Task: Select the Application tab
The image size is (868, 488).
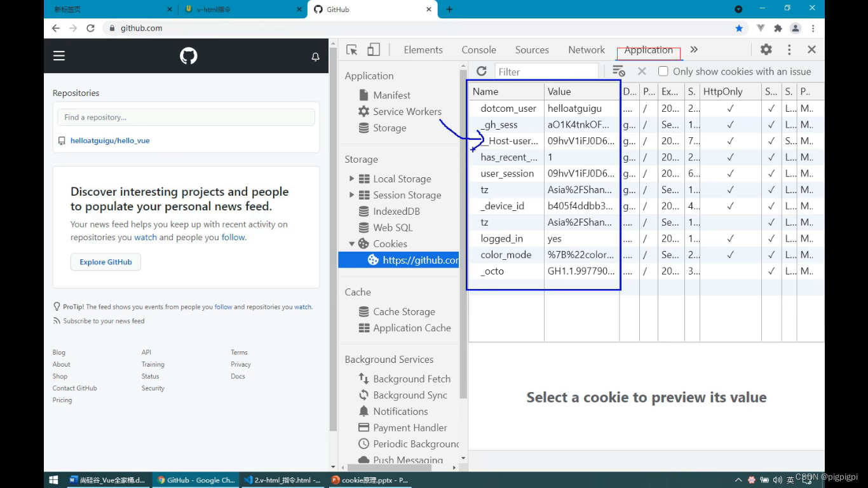Action: (x=648, y=50)
